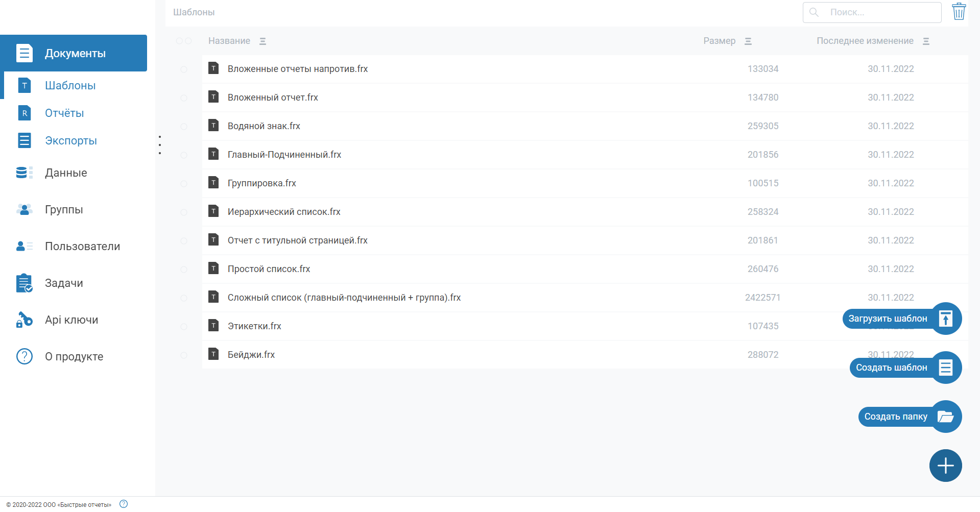Select the row checkbox for Вложенный отчет.frx
Screen dimensions: 980x512
tap(184, 97)
